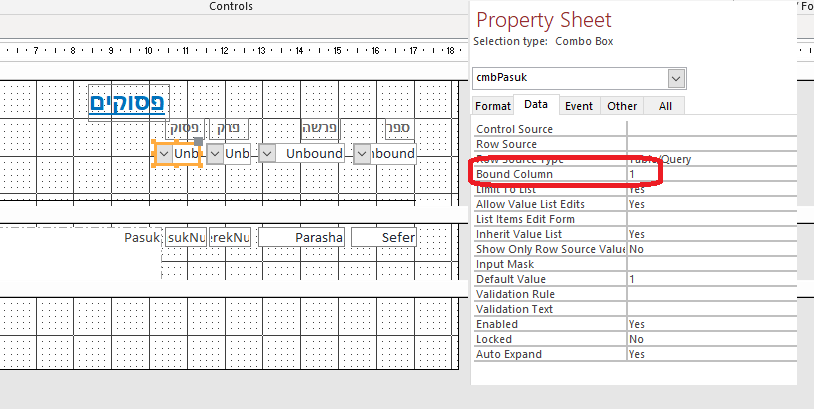Switch to the Format tab
The image size is (814, 409).
(493, 106)
